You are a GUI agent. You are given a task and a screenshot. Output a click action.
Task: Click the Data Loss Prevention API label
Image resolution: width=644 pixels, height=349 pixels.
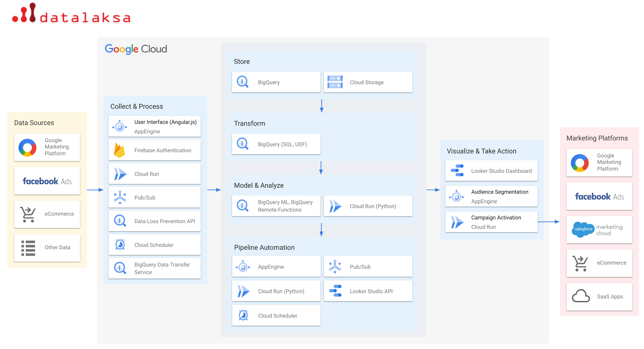[165, 221]
